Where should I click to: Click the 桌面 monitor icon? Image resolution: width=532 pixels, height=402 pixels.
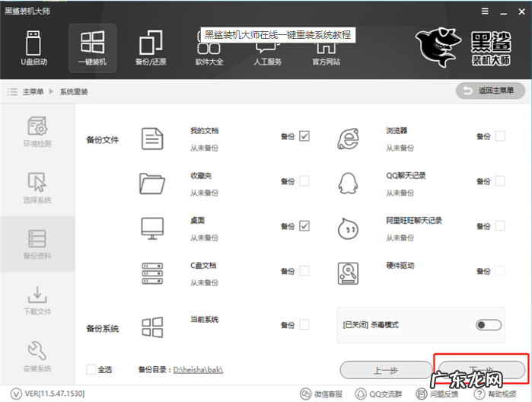[x=152, y=228]
